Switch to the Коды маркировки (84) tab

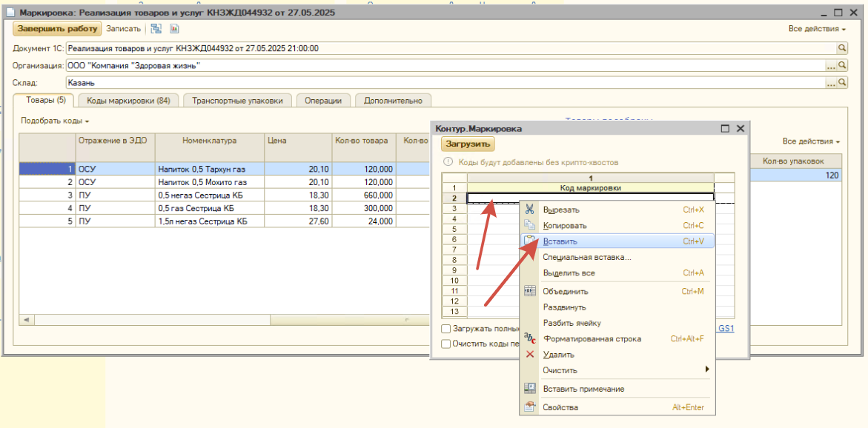(128, 101)
